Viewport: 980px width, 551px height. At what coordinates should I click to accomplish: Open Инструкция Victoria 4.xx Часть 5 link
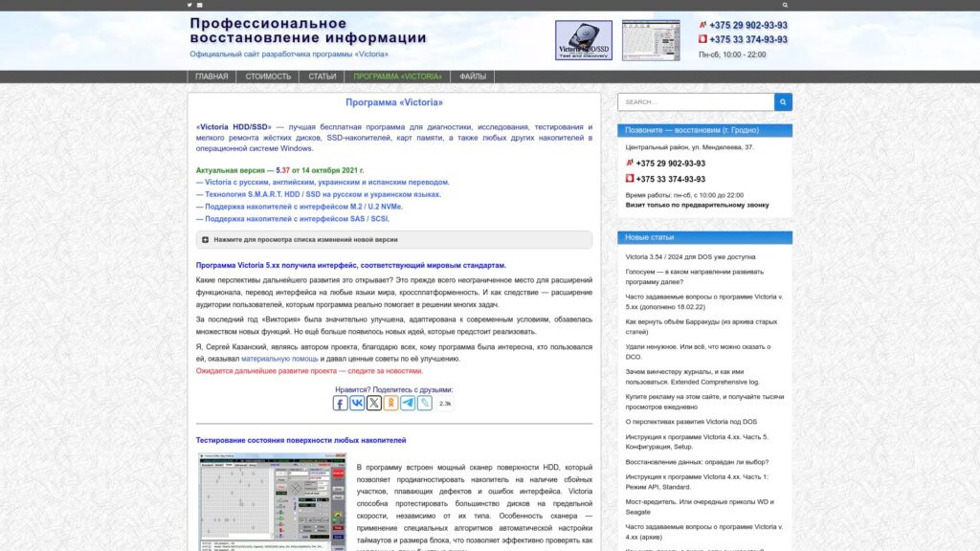697,442
